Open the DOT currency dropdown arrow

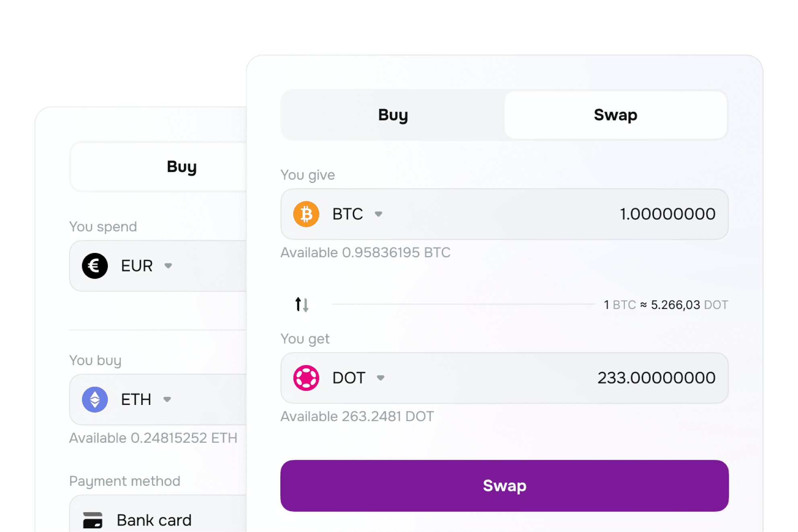(x=380, y=378)
